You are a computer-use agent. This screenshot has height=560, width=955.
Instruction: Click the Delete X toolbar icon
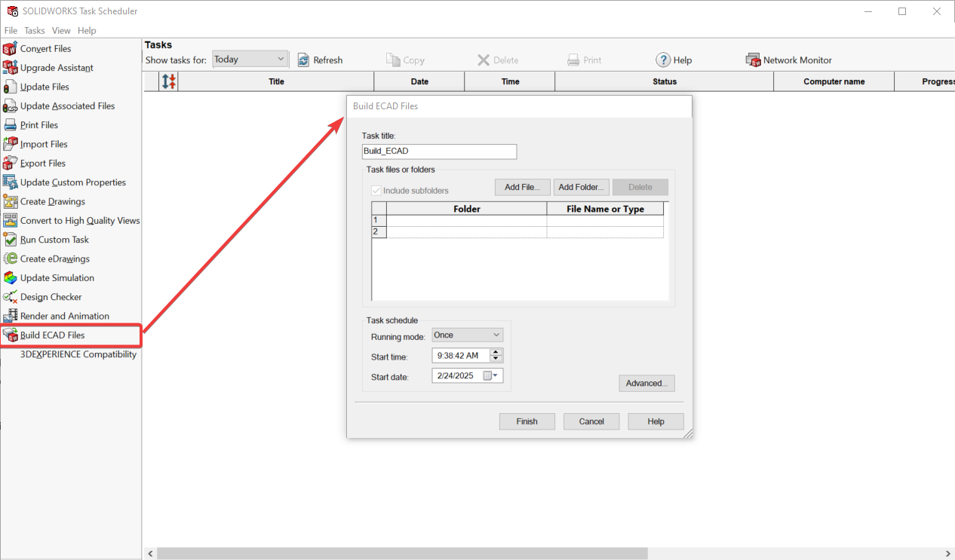[484, 60]
